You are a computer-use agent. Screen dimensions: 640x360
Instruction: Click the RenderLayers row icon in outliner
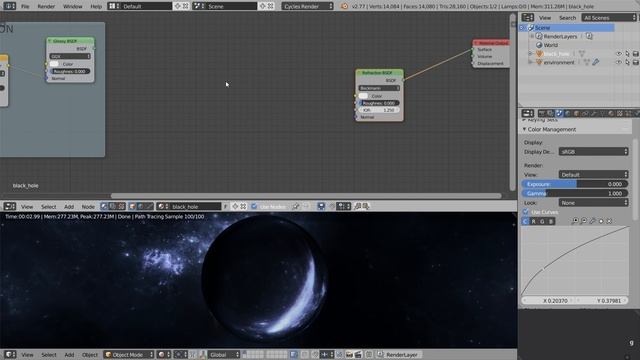click(x=539, y=36)
